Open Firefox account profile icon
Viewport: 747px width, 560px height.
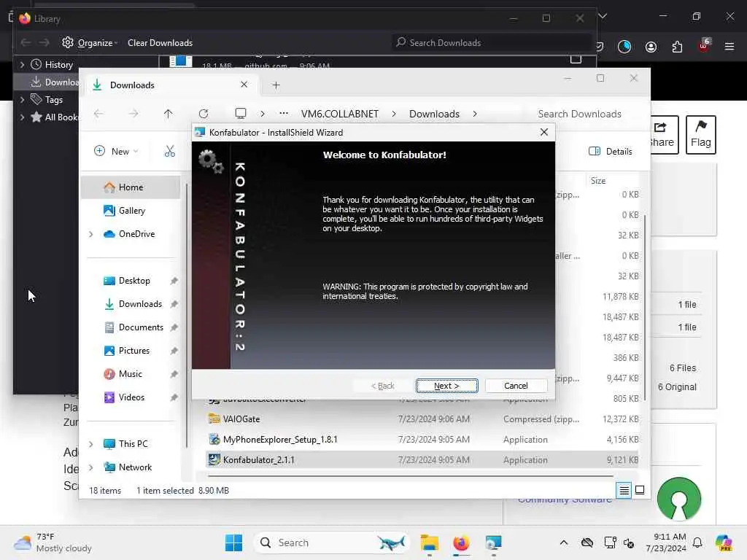(651, 47)
